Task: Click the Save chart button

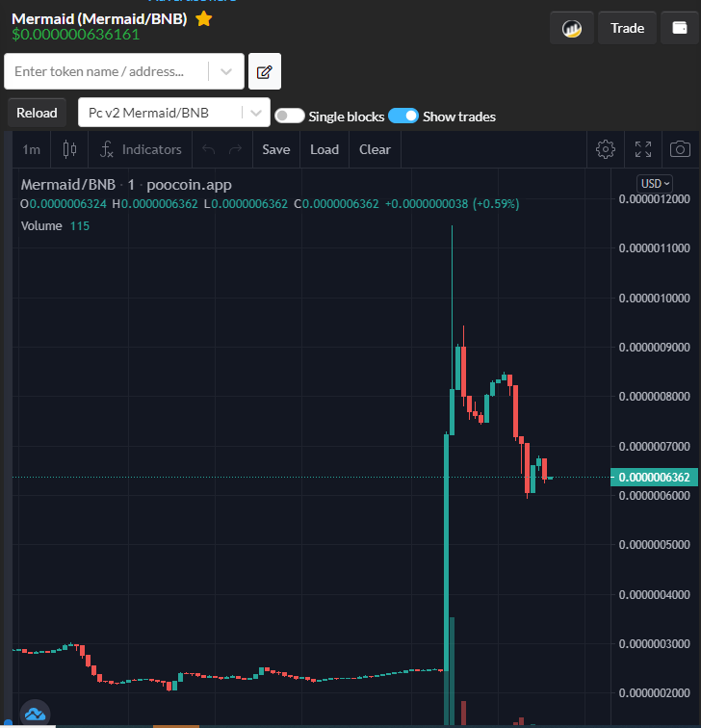Action: pos(276,149)
